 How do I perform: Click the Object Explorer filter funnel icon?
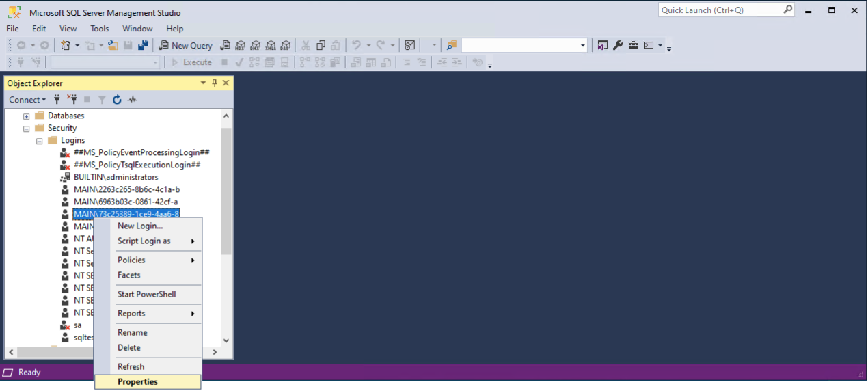pyautogui.click(x=102, y=100)
